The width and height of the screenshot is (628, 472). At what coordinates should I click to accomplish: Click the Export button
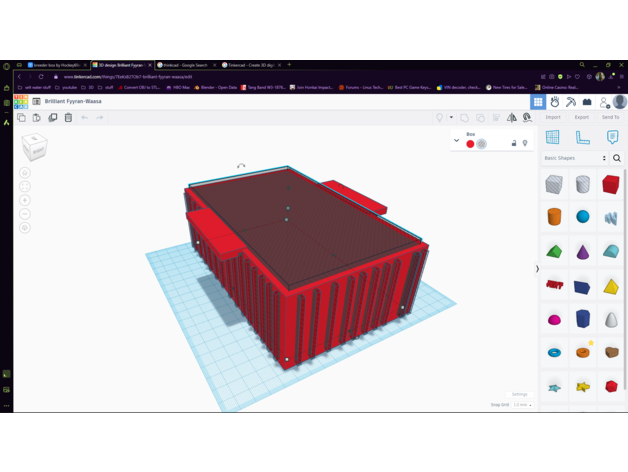click(x=581, y=117)
